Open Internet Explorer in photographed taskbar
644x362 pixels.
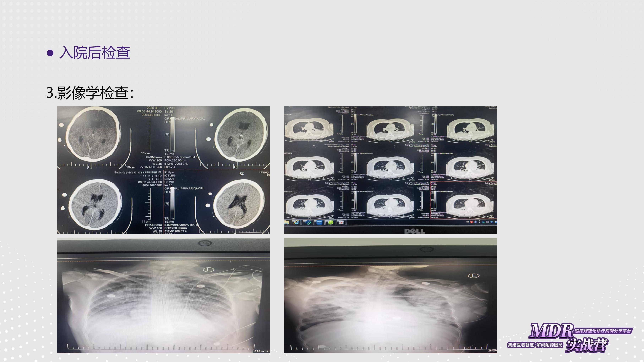click(296, 222)
